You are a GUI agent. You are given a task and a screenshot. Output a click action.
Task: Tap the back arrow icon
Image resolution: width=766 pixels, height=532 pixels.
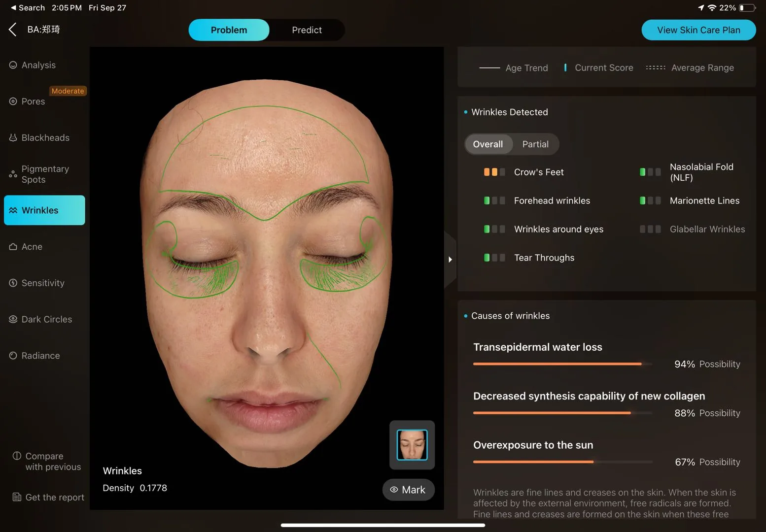click(13, 30)
